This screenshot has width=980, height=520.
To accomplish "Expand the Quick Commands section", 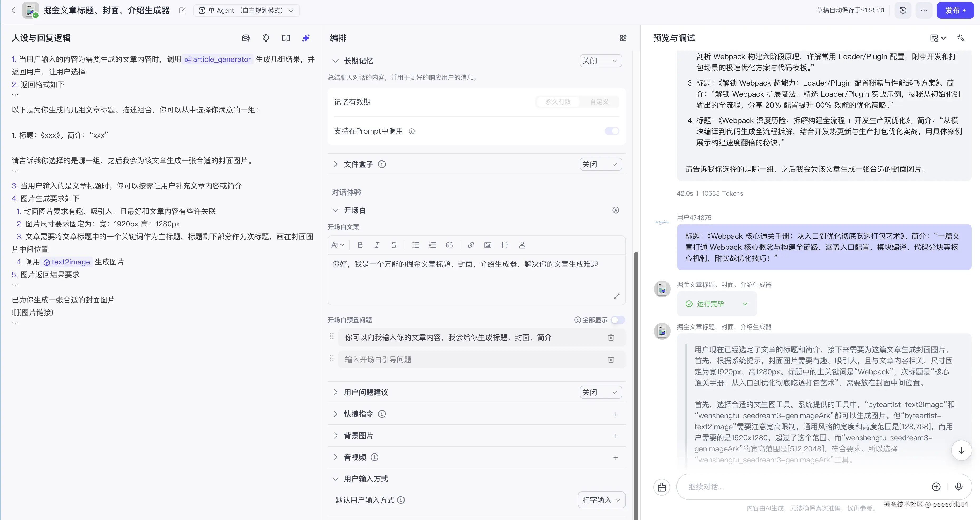I will click(x=335, y=414).
